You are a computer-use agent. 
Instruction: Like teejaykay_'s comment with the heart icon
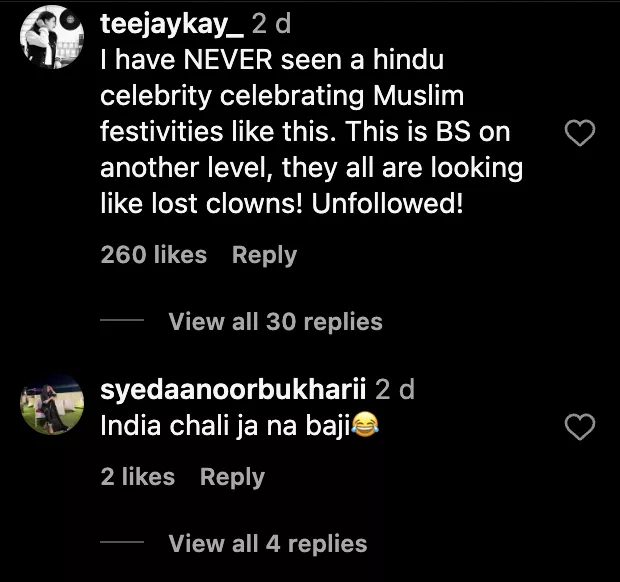[x=581, y=133]
